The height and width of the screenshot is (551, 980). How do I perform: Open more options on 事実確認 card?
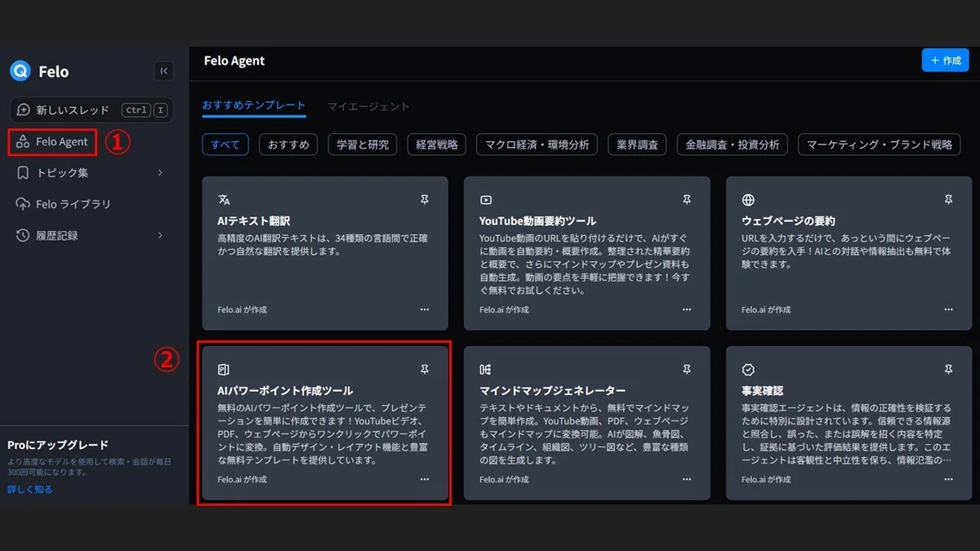point(948,479)
